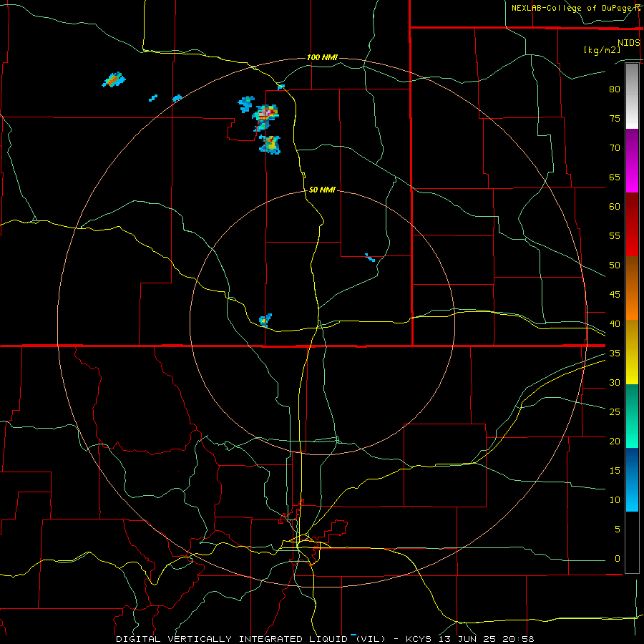This screenshot has width=644, height=644.
Task: Pick the red segment of color bar
Action: tap(632, 225)
